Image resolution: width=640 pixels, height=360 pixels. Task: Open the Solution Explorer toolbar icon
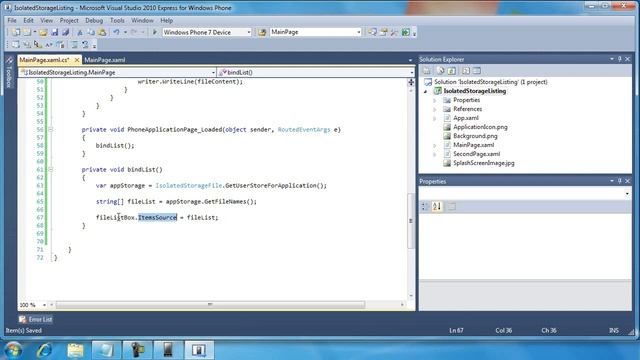[x=372, y=32]
